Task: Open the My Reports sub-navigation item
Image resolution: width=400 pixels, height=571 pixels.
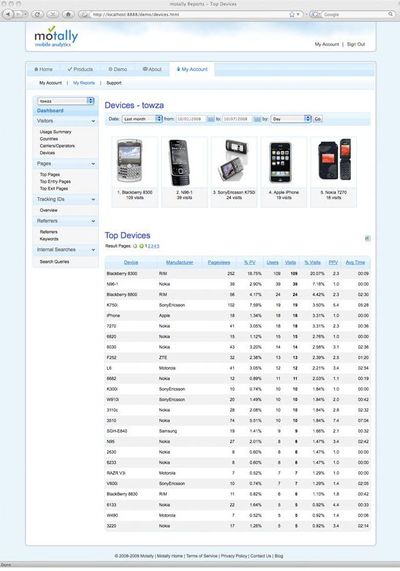Action: point(84,83)
